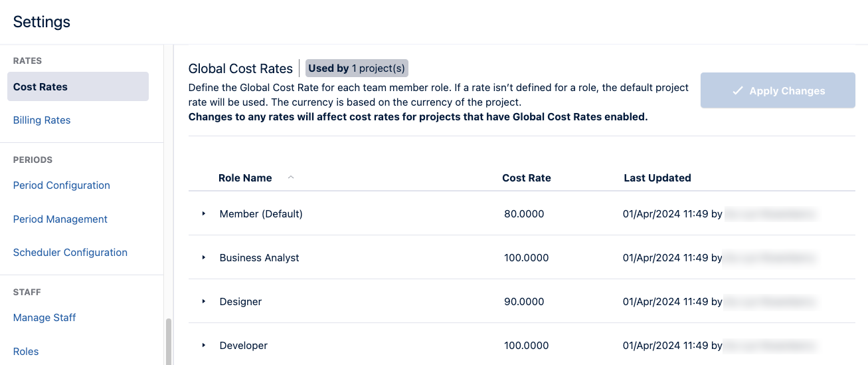This screenshot has width=868, height=365.
Task: Sort by Role Name arrow icon
Action: [290, 178]
